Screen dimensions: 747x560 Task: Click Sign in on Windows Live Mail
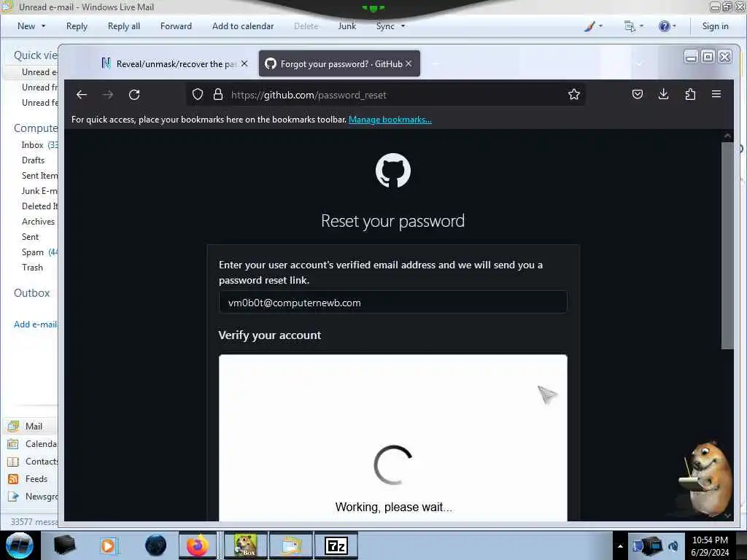pyautogui.click(x=715, y=26)
